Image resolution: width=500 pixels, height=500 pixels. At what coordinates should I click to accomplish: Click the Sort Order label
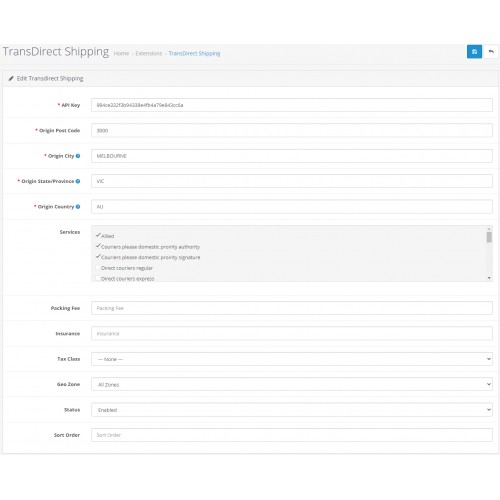67,435
